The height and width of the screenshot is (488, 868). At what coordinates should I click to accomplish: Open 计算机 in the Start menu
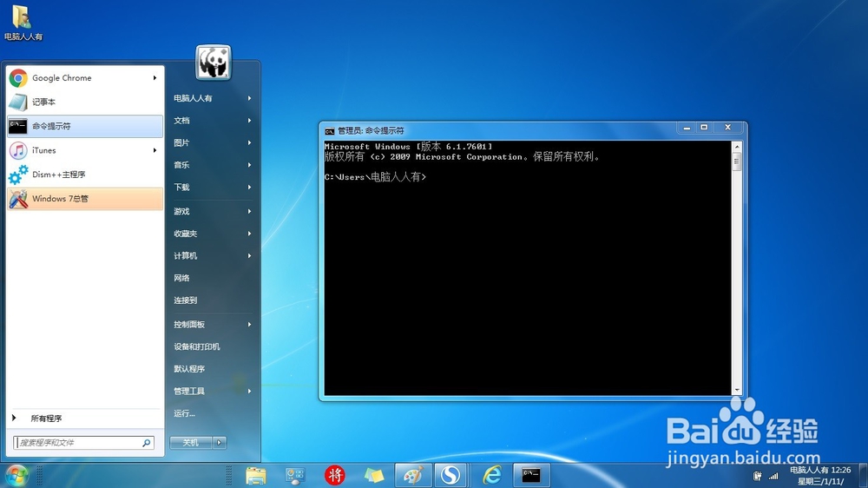coord(213,256)
